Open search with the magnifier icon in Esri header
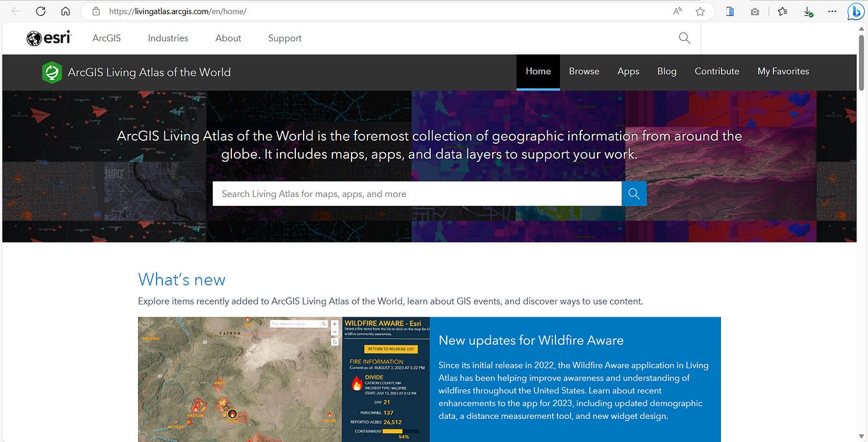This screenshot has width=868, height=442. point(684,38)
